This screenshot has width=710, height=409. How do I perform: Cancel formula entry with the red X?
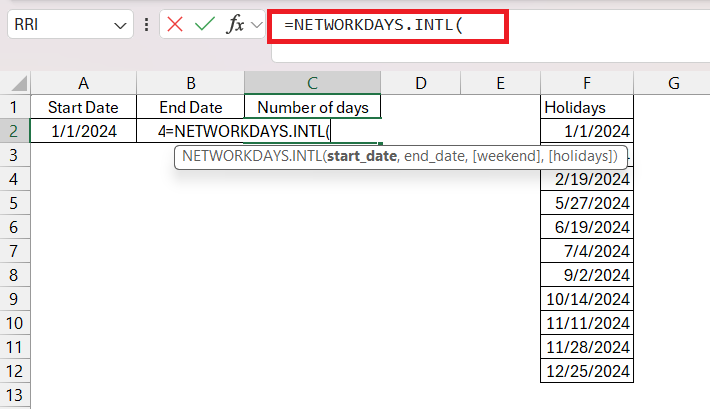(x=175, y=24)
